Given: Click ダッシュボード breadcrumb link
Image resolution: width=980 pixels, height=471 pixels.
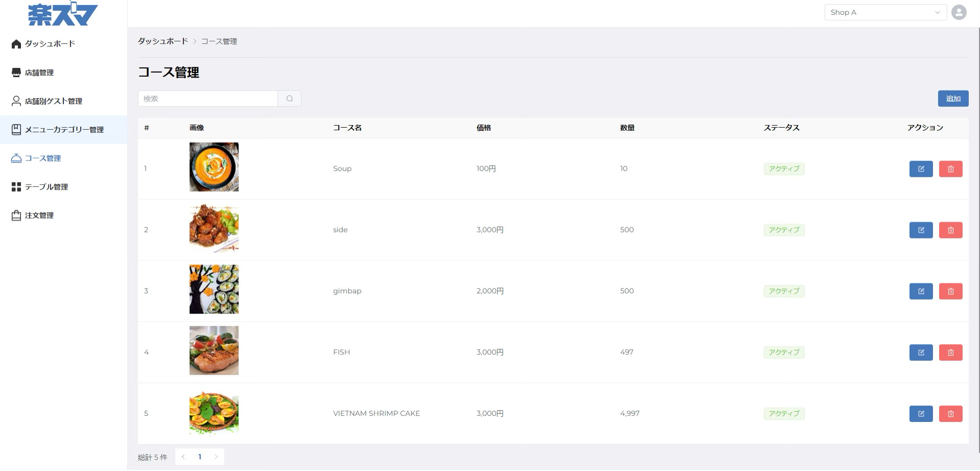Looking at the screenshot, I should (x=163, y=41).
